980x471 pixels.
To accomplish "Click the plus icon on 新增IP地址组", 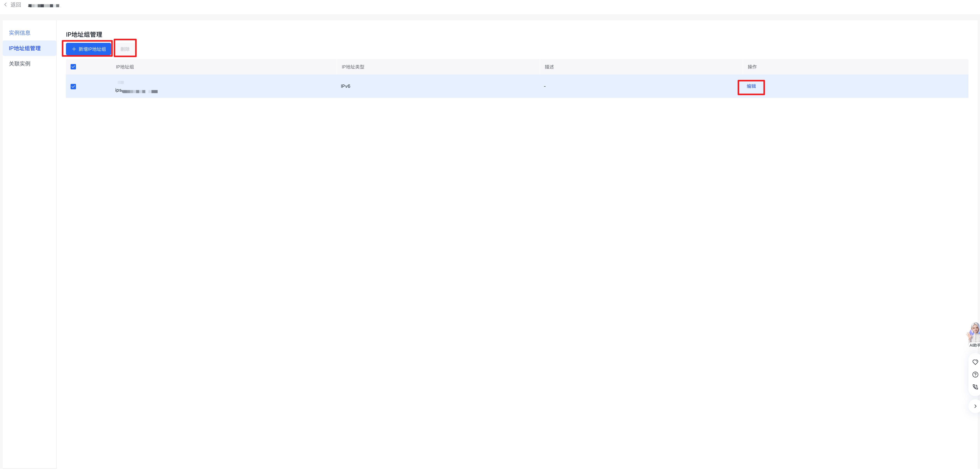I will click(x=74, y=49).
